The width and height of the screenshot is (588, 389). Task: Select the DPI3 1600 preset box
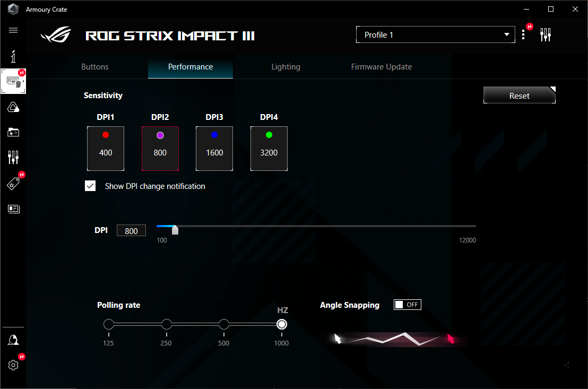tap(214, 149)
